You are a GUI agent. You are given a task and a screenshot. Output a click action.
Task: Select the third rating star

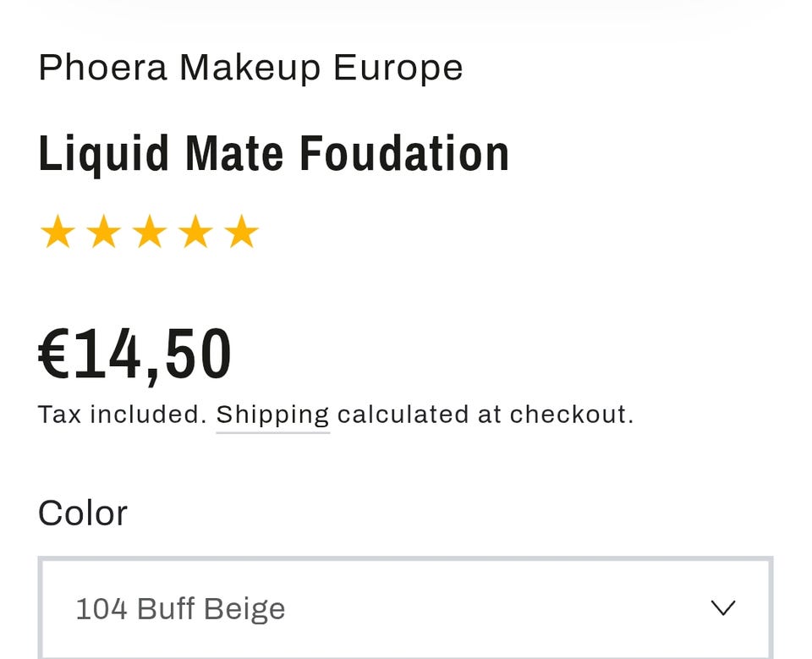click(x=150, y=232)
